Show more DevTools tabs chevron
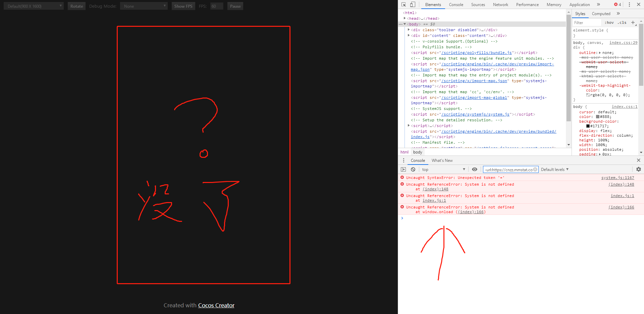Screen dimensions: 644x314 click(598, 5)
